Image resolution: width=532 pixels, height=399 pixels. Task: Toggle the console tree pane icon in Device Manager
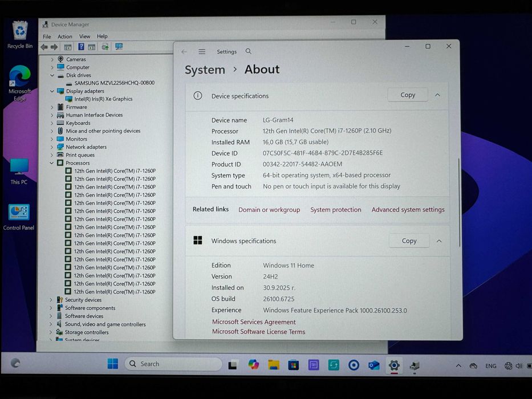(68, 47)
